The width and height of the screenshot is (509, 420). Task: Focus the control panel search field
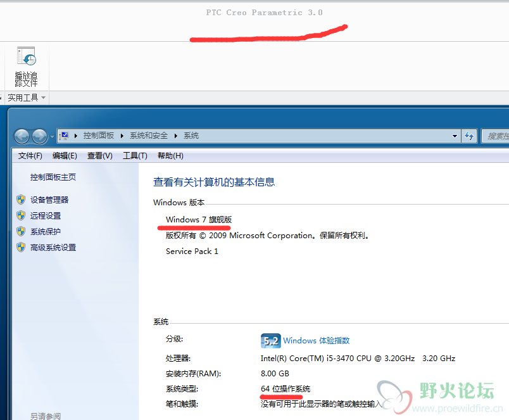(x=495, y=136)
